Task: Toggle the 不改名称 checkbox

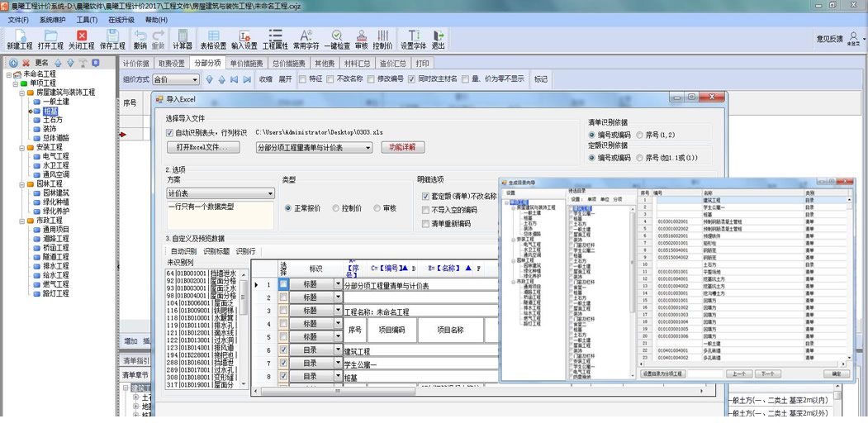Action: 330,79
